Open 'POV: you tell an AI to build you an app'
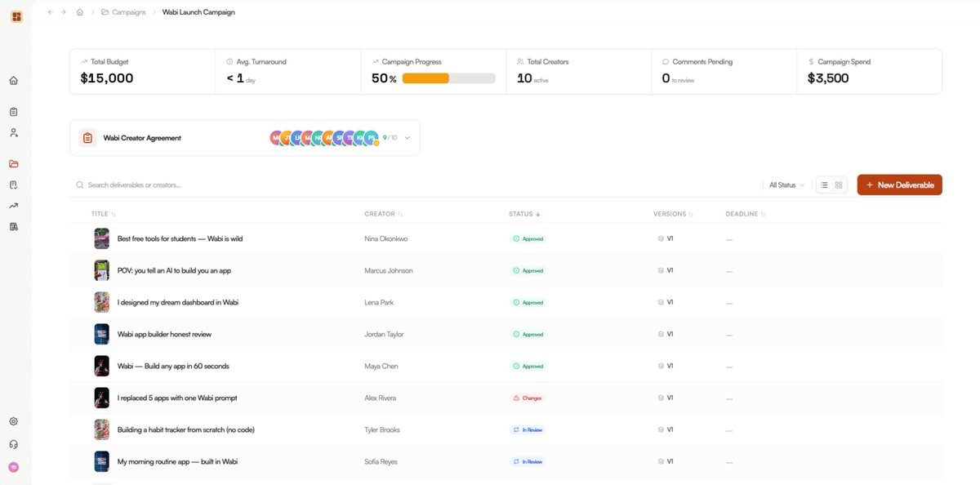Viewport: 980px width, 485px height. click(x=174, y=271)
